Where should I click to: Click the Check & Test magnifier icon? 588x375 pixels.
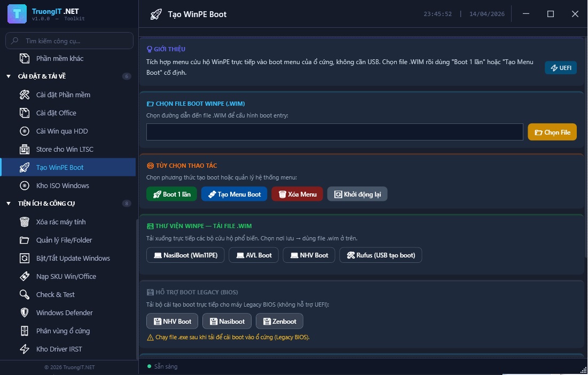(x=25, y=295)
